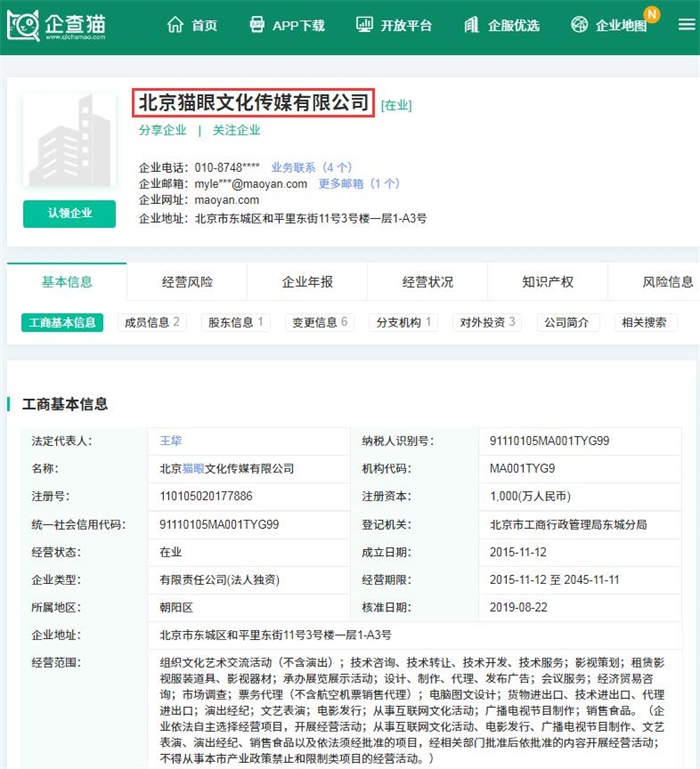Screen dimensions: 700x769
Task: Switch to the 经营风险 tab
Action: tap(187, 282)
